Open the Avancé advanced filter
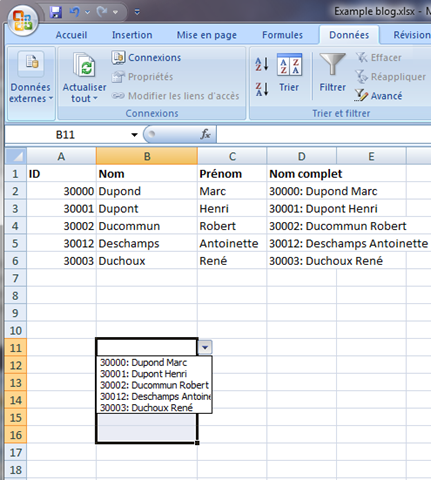Image resolution: width=431 pixels, height=480 pixels. [379, 96]
